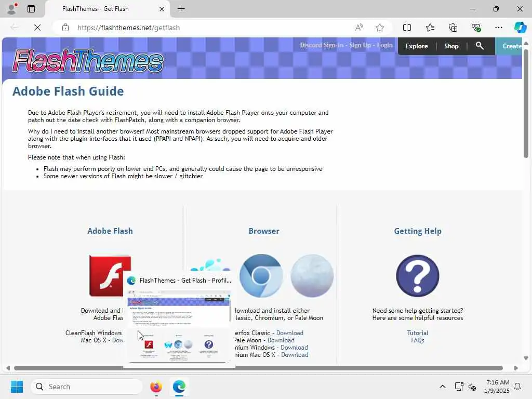Click the vertical scrollbar thumb
The image size is (532, 399).
526,103
